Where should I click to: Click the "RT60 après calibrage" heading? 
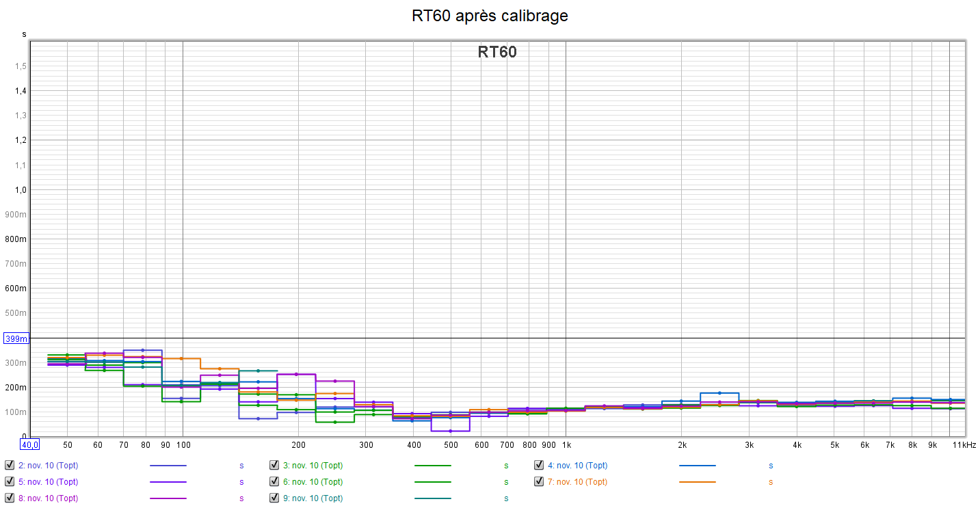490,16
